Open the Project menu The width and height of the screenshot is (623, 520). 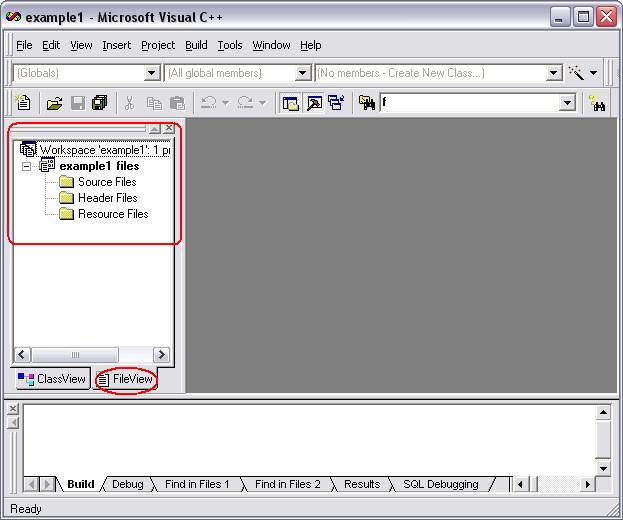coord(158,45)
